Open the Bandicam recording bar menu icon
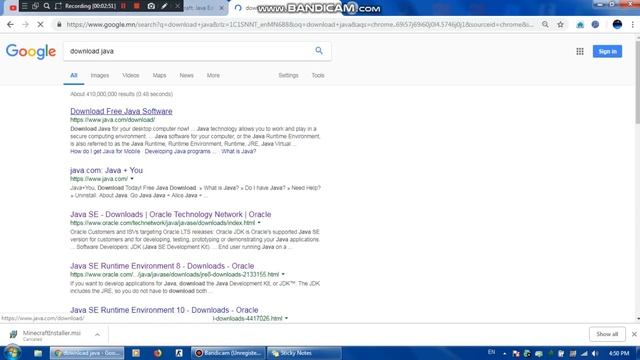The width and height of the screenshot is (640, 360). point(24,6)
